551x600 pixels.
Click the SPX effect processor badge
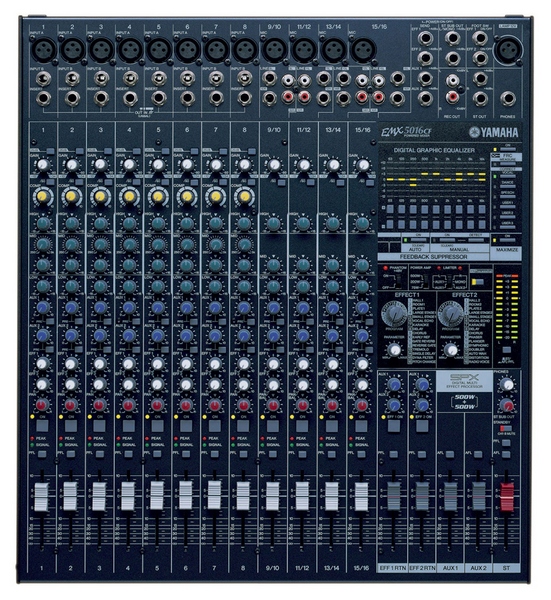coord(464,381)
